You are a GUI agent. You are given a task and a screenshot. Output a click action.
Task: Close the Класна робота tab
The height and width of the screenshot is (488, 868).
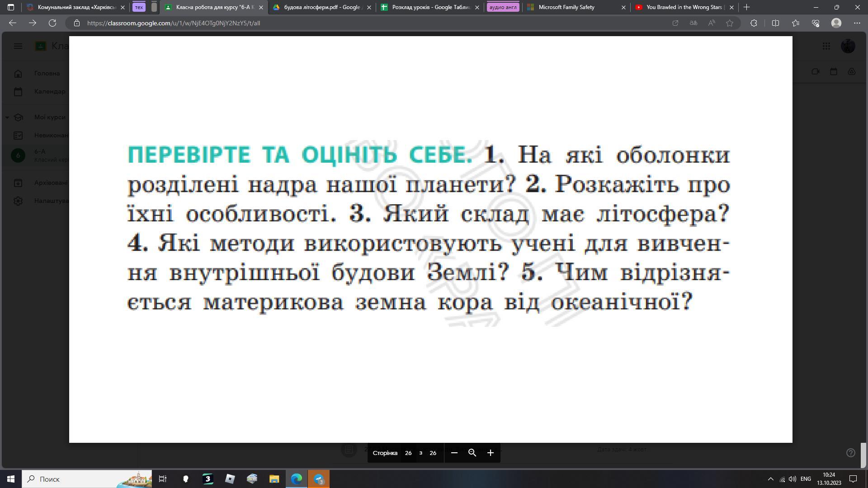click(261, 7)
